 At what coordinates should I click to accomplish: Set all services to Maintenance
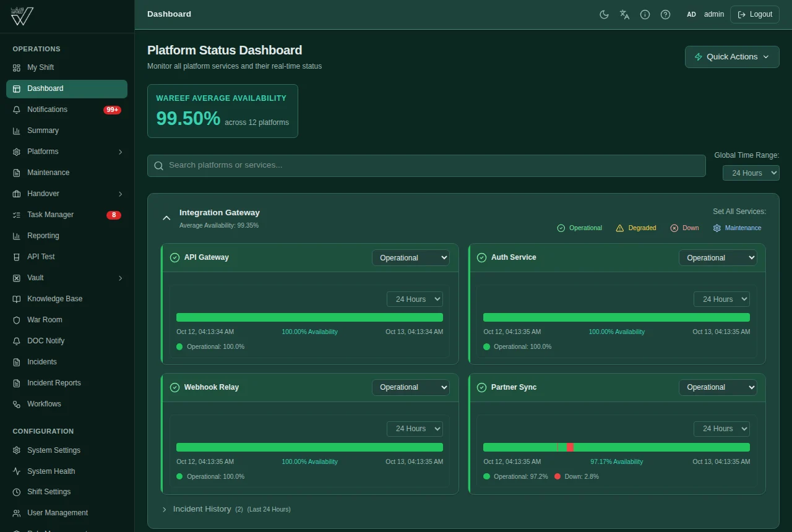point(737,228)
